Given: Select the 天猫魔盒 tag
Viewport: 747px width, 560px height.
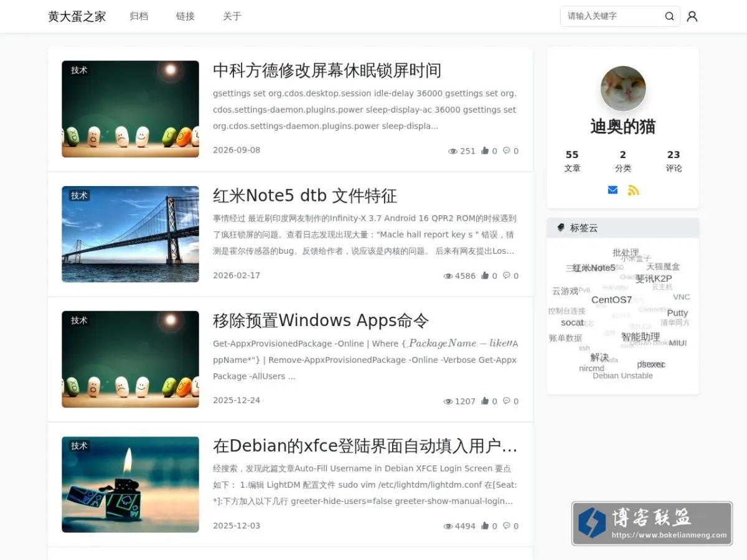Looking at the screenshot, I should point(663,266).
